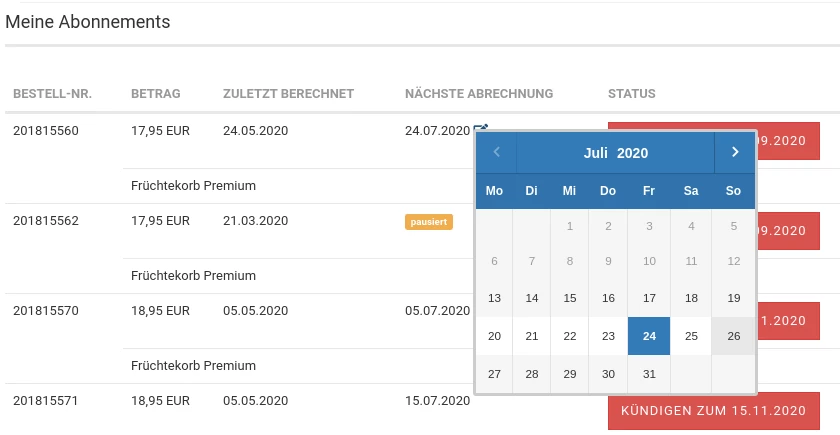The image size is (840, 435).
Task: Choose July 26 in the calendar
Action: [x=733, y=336]
